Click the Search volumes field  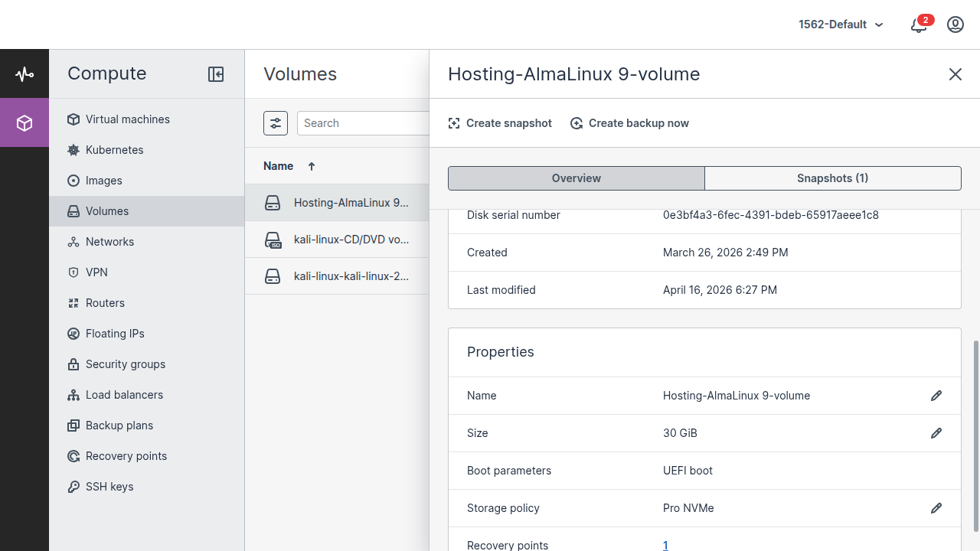pos(363,123)
